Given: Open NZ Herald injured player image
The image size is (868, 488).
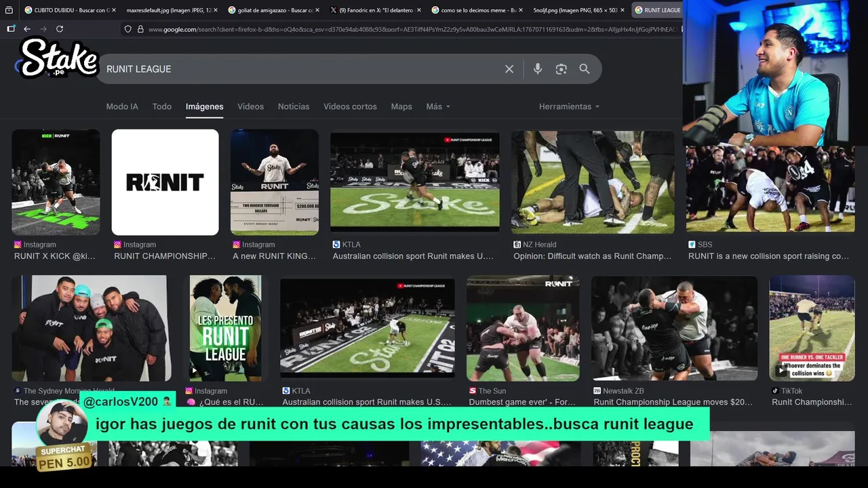Looking at the screenshot, I should pyautogui.click(x=593, y=182).
